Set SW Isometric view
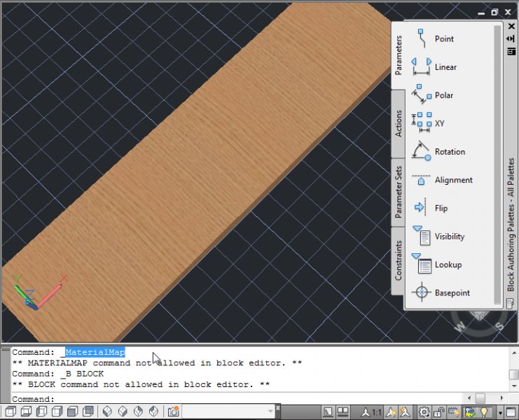 tap(107, 412)
